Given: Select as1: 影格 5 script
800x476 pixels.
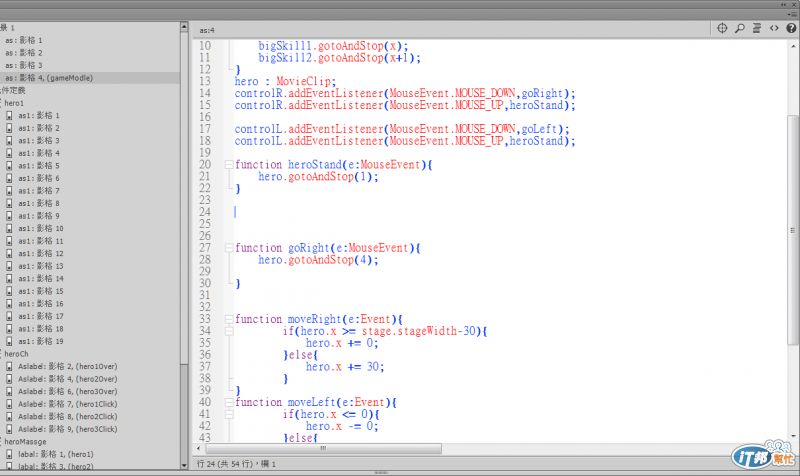Looking at the screenshot, I should point(39,165).
